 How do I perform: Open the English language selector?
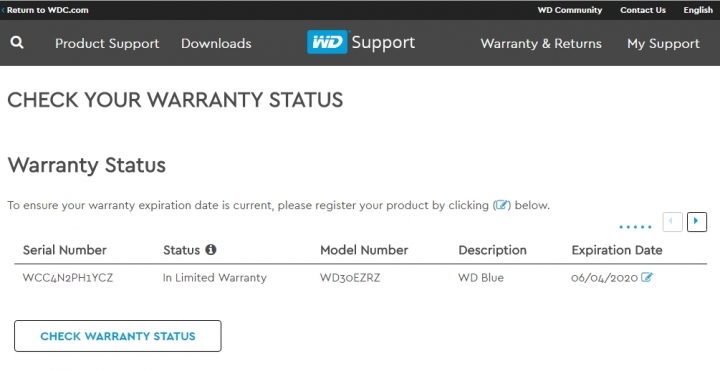click(698, 10)
